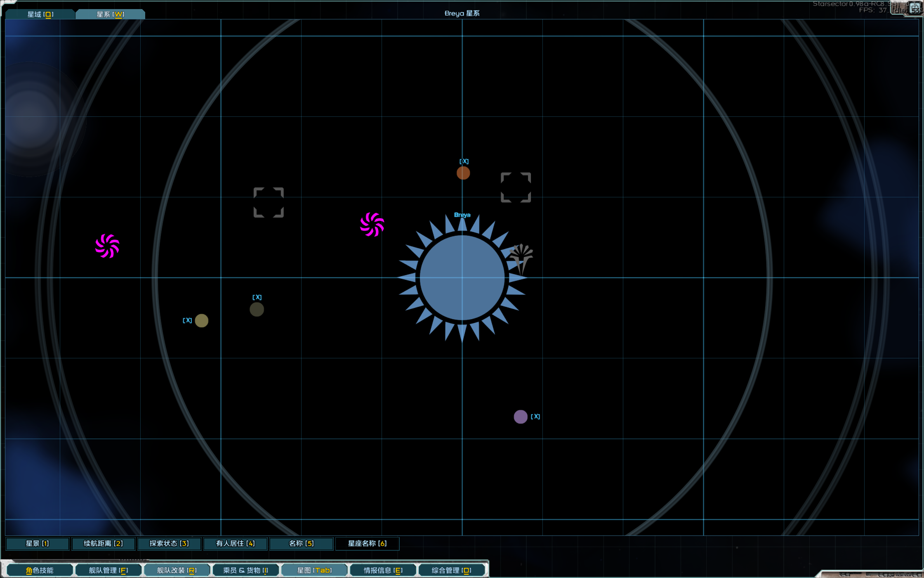Image resolution: width=924 pixels, height=578 pixels.
Task: Toggle the 探索状态 [3] filter
Action: 169,544
